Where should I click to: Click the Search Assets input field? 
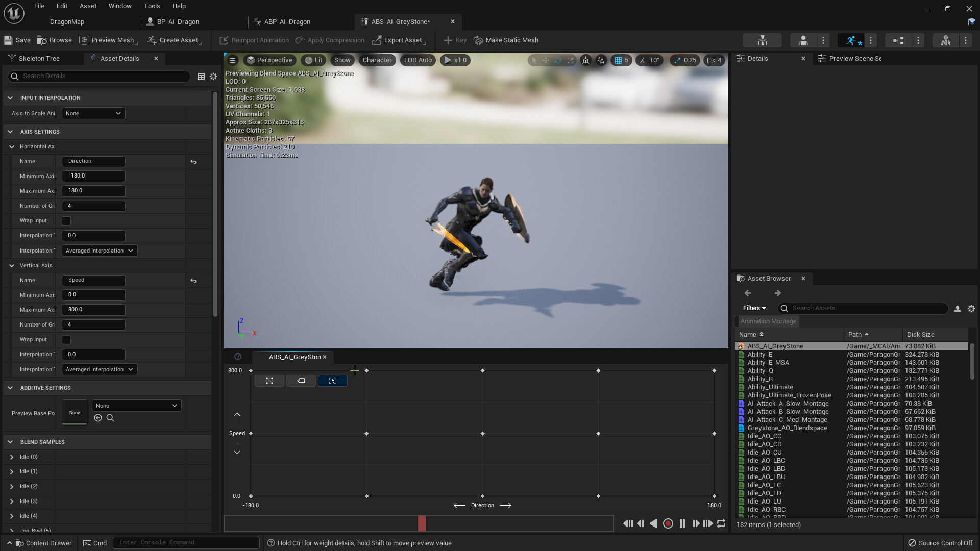[863, 308]
